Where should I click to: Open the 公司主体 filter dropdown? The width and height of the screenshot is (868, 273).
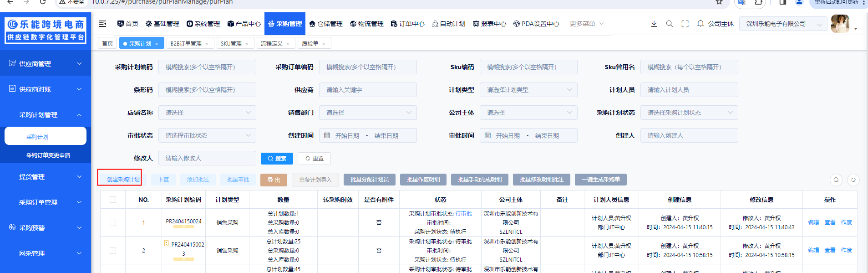coord(528,113)
